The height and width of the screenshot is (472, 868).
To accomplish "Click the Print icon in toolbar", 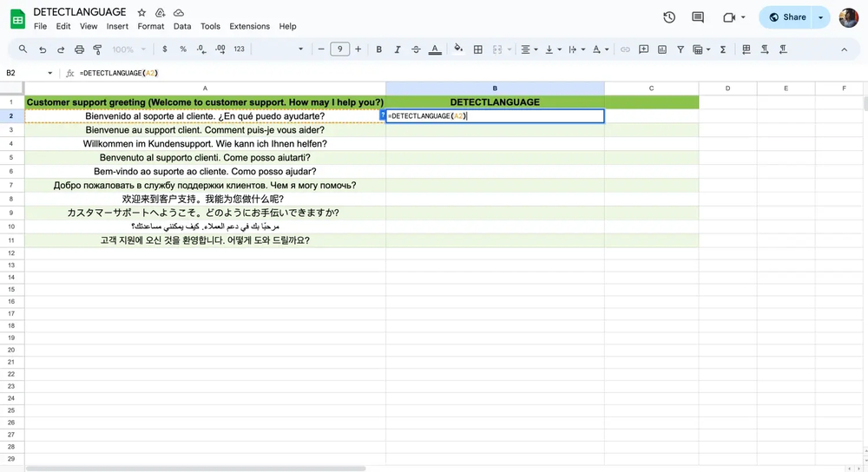I will [80, 49].
